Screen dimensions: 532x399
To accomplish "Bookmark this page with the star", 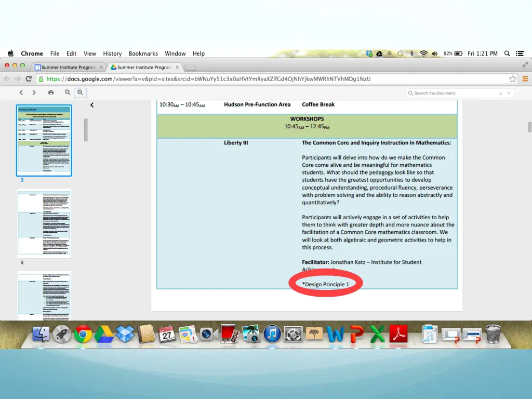I will 512,79.
